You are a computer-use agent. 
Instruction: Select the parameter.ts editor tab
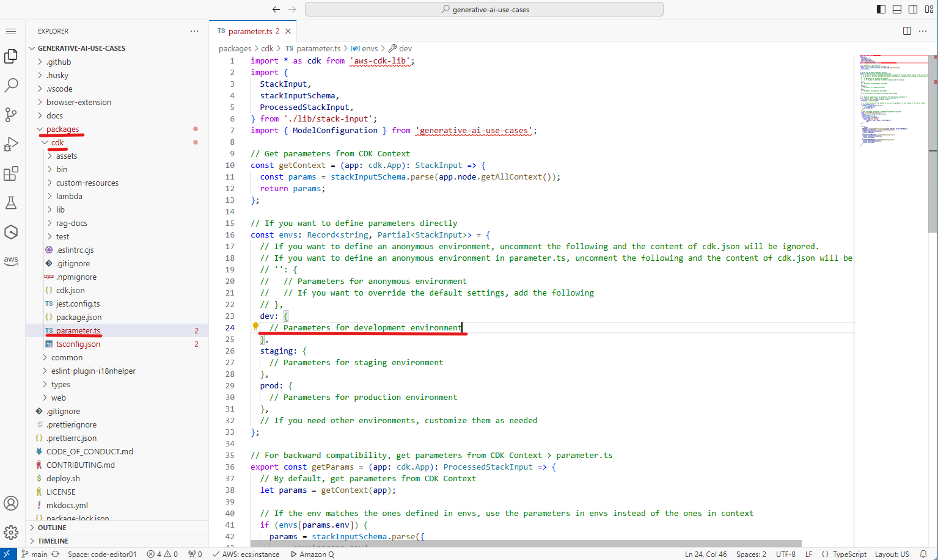253,31
